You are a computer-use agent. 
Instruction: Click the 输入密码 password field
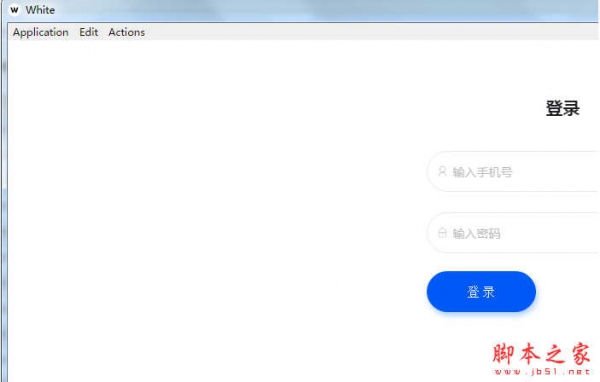[513, 233]
